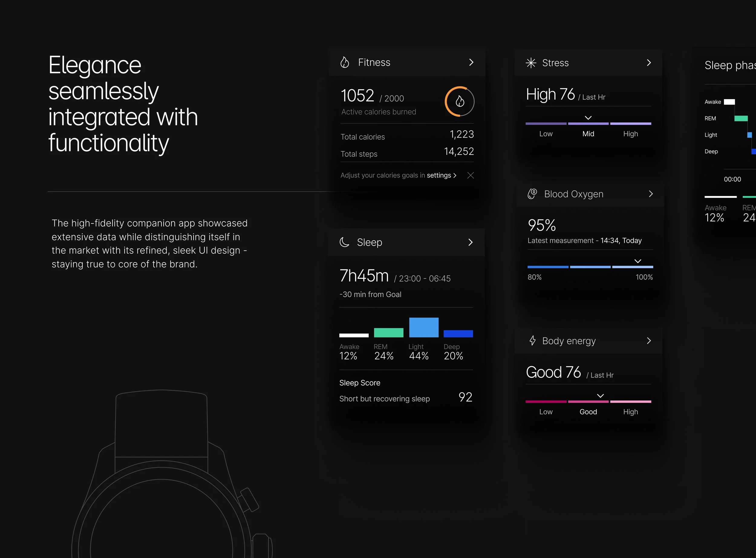
Task: Expand the Fitness card arrow
Action: 471,63
